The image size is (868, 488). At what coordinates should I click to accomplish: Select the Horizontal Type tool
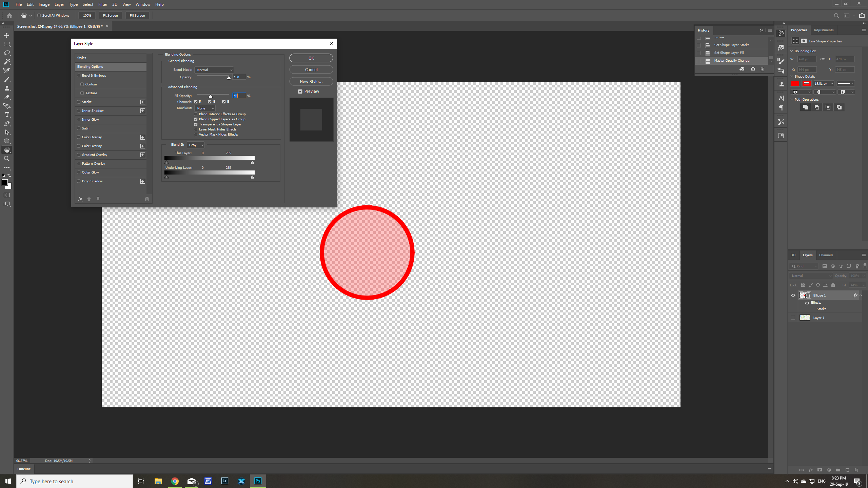[x=7, y=115]
